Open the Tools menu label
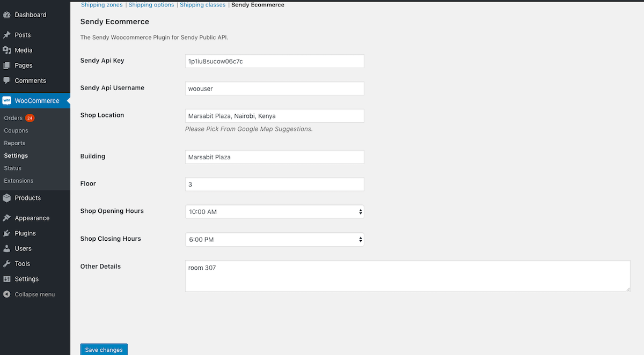 (x=23, y=264)
